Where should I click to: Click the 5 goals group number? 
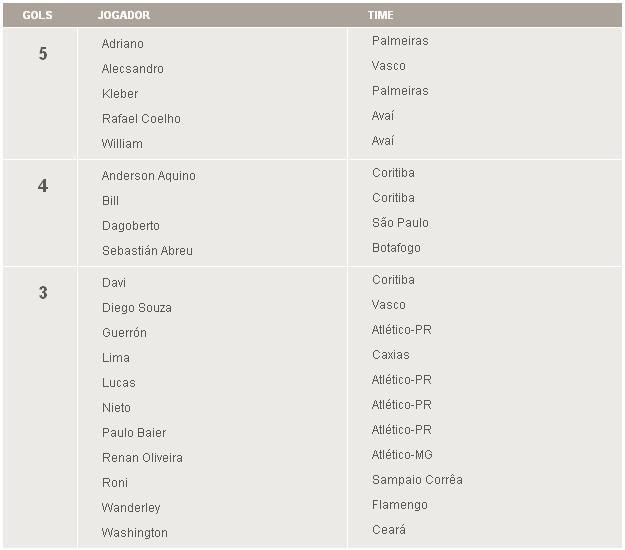(42, 54)
